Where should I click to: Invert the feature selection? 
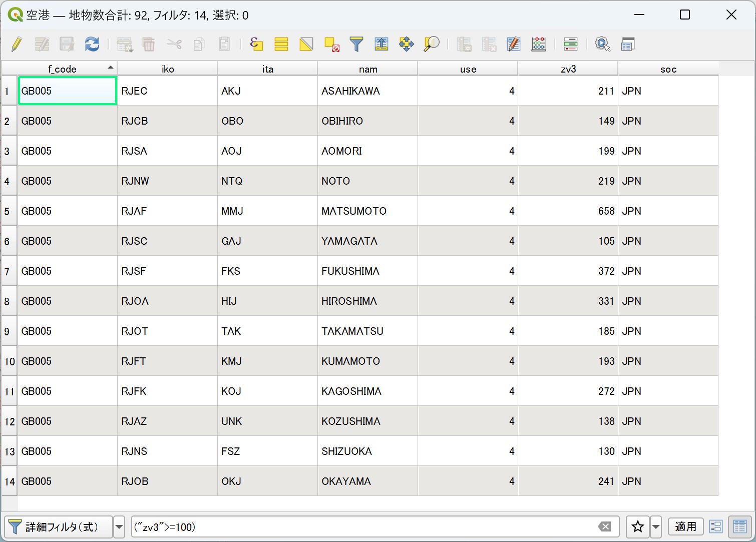[x=306, y=44]
